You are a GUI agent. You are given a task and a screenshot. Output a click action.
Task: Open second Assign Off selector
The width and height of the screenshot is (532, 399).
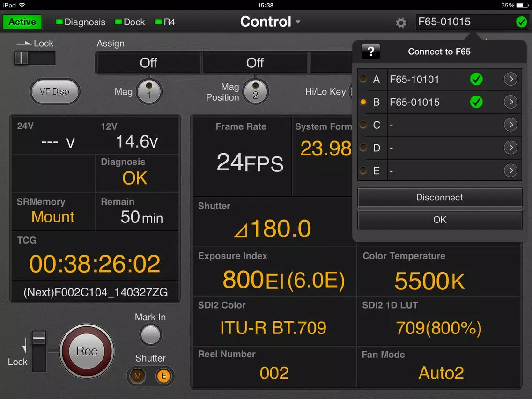coord(255,63)
